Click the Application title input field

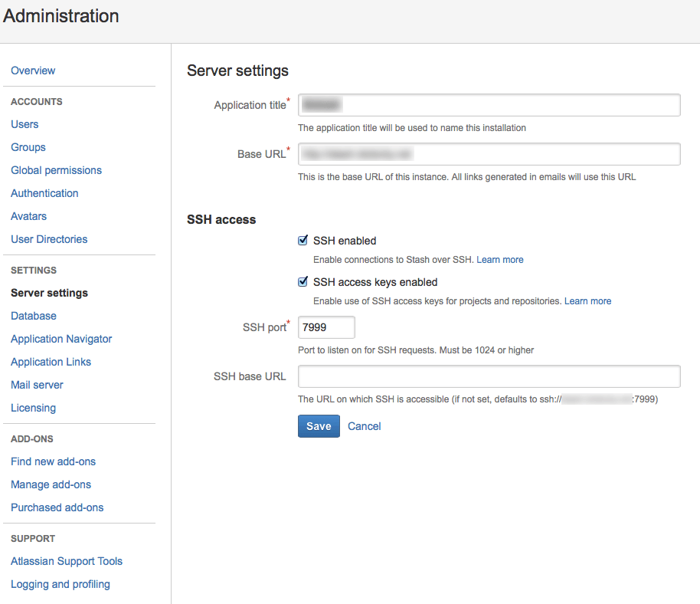(x=489, y=105)
